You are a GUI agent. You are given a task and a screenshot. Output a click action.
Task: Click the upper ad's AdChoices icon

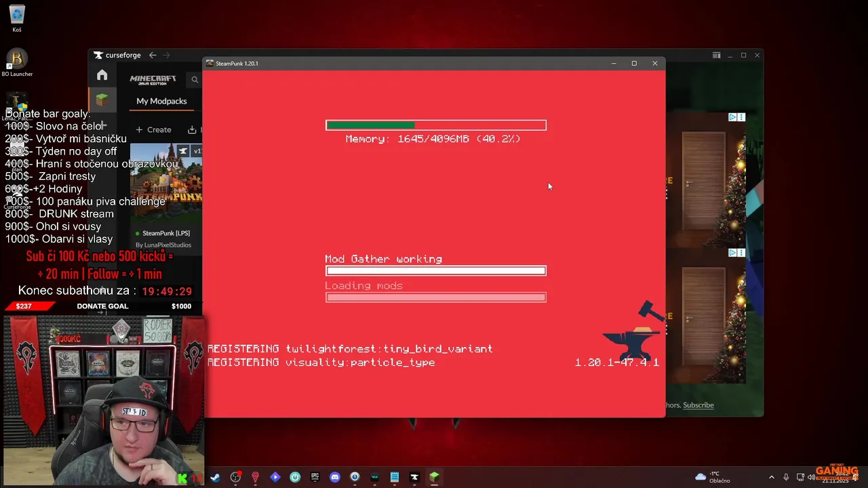pos(732,117)
